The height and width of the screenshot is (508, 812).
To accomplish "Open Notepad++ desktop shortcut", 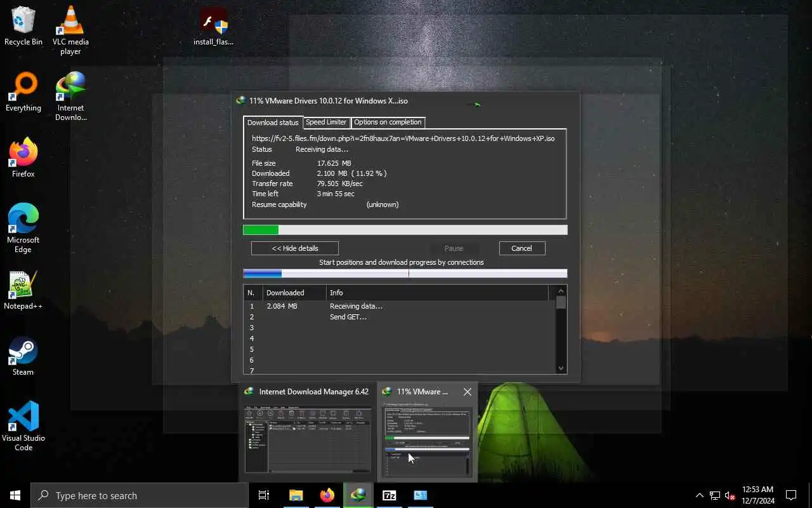I will click(23, 291).
